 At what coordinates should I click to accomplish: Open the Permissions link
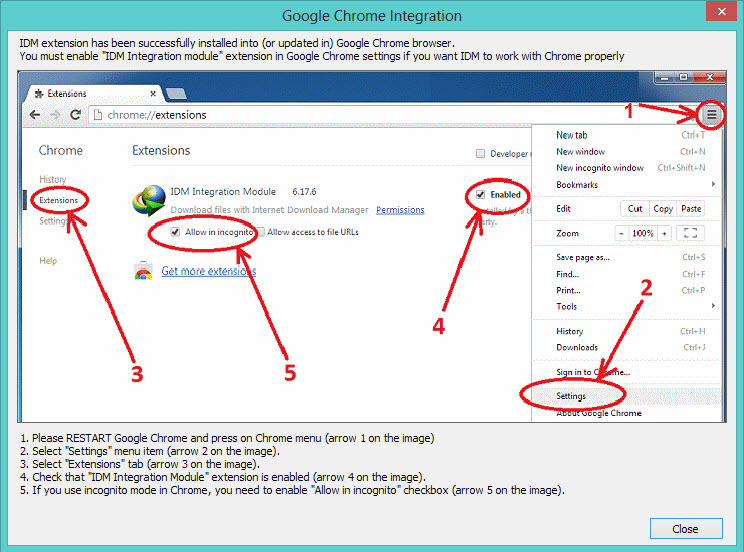pyautogui.click(x=400, y=210)
